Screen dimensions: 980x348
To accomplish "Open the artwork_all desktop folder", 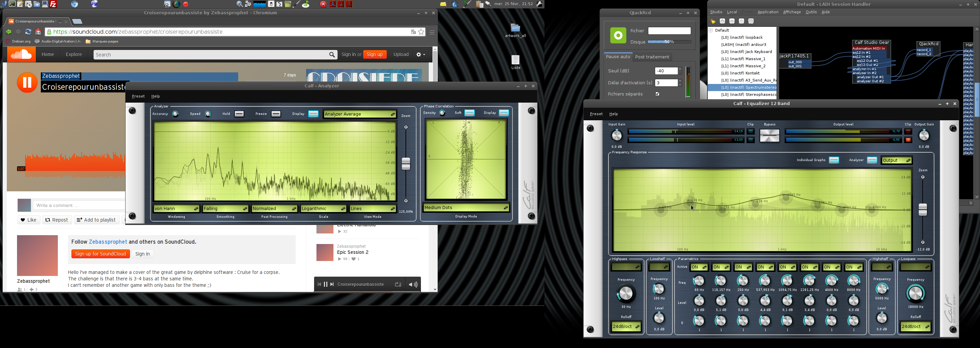I will 516,30.
